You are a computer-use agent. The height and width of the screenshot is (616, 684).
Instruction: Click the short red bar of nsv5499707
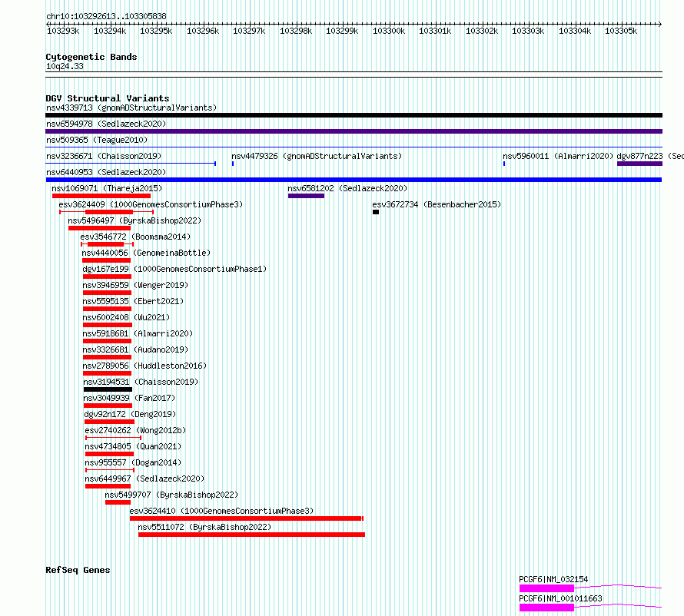pyautogui.click(x=118, y=502)
